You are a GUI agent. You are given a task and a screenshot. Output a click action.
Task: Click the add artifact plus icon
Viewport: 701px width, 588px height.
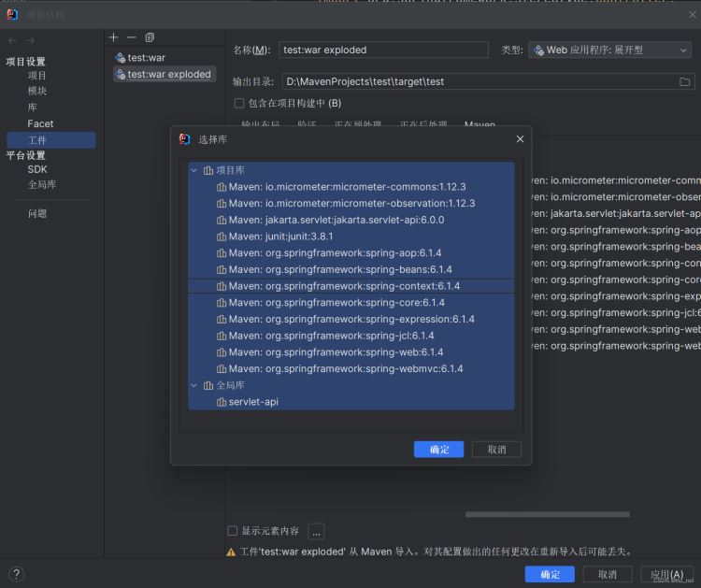coord(113,37)
